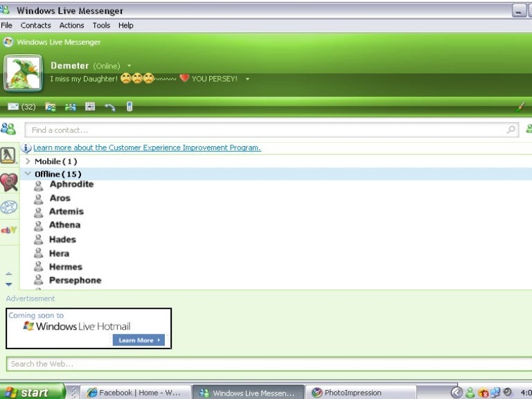Open the Tools menu
This screenshot has height=399, width=532.
(101, 25)
